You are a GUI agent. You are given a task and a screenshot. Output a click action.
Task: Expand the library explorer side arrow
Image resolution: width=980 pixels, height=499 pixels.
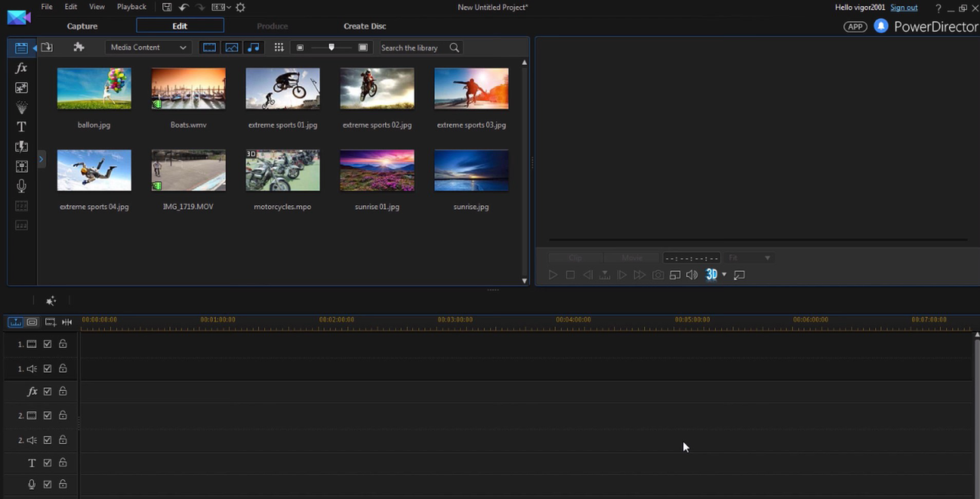[x=41, y=159]
